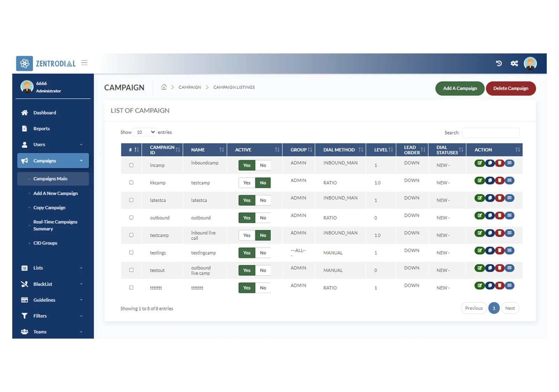
Task: Set kkcamp campaign Active to Yes
Action: pyautogui.click(x=247, y=183)
